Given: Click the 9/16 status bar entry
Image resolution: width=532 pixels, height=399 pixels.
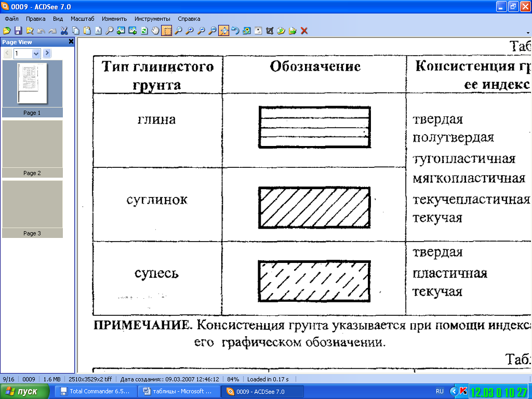Looking at the screenshot, I should coord(8,379).
